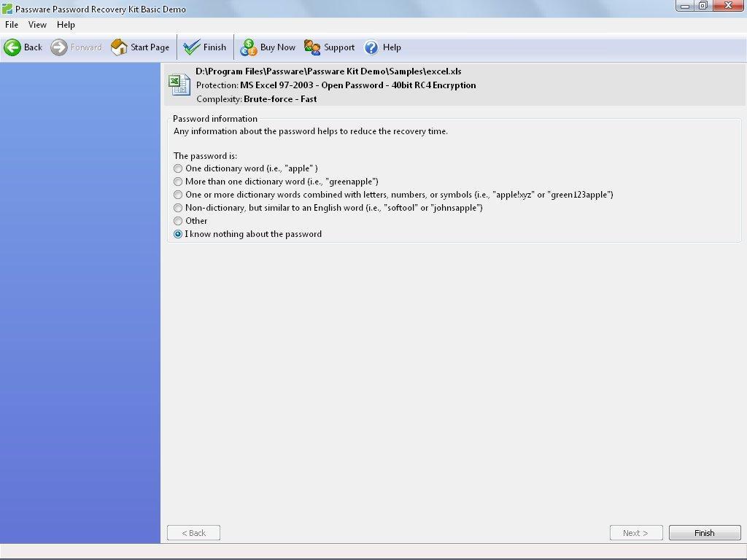Click the Support toolbar label

pos(339,47)
